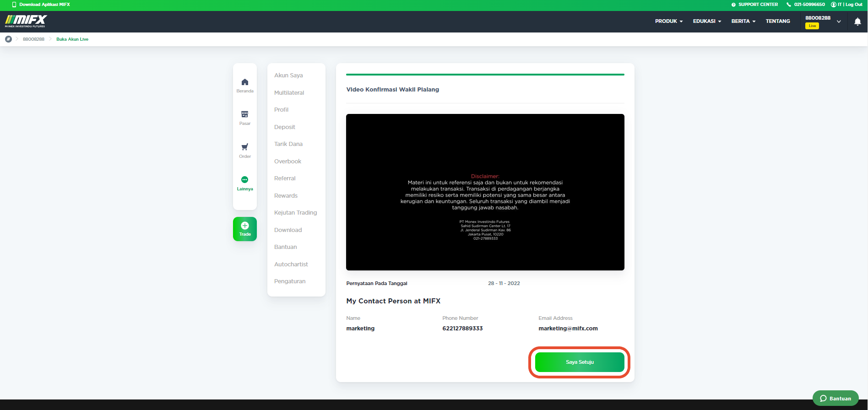Click the Saya Setuju button
Viewport: 868px width, 410px height.
coord(580,362)
